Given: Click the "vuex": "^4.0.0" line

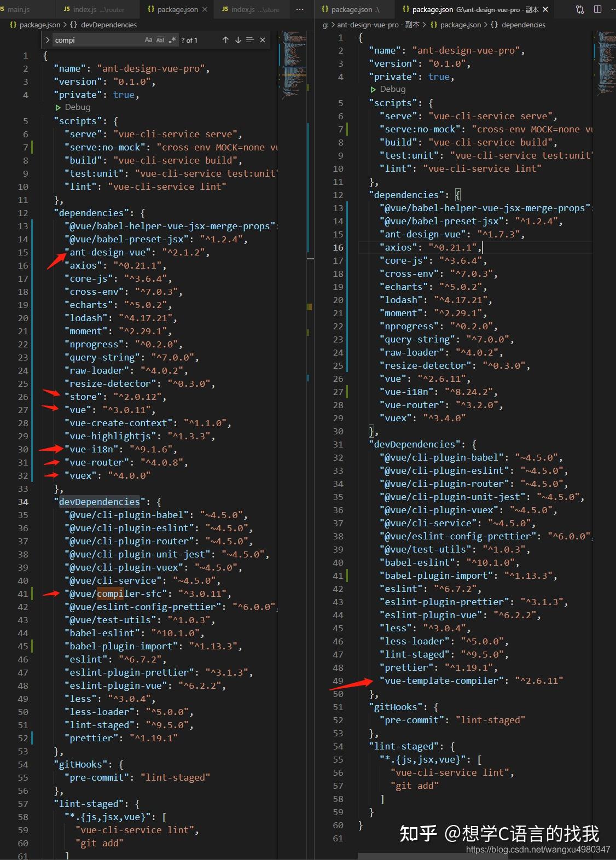Looking at the screenshot, I should pos(107,475).
